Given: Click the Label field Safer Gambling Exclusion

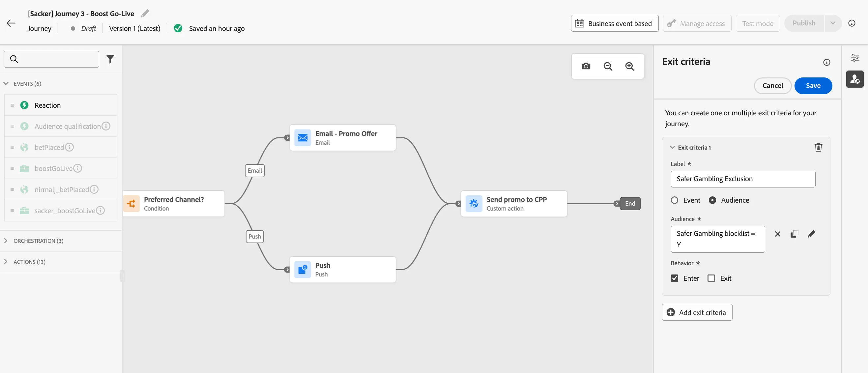Looking at the screenshot, I should (743, 179).
